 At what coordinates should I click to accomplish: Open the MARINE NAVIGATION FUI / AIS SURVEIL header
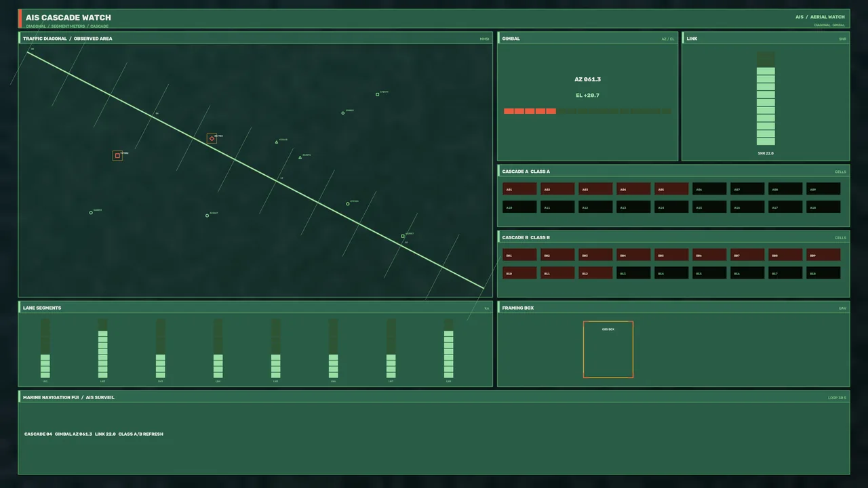pyautogui.click(x=433, y=397)
